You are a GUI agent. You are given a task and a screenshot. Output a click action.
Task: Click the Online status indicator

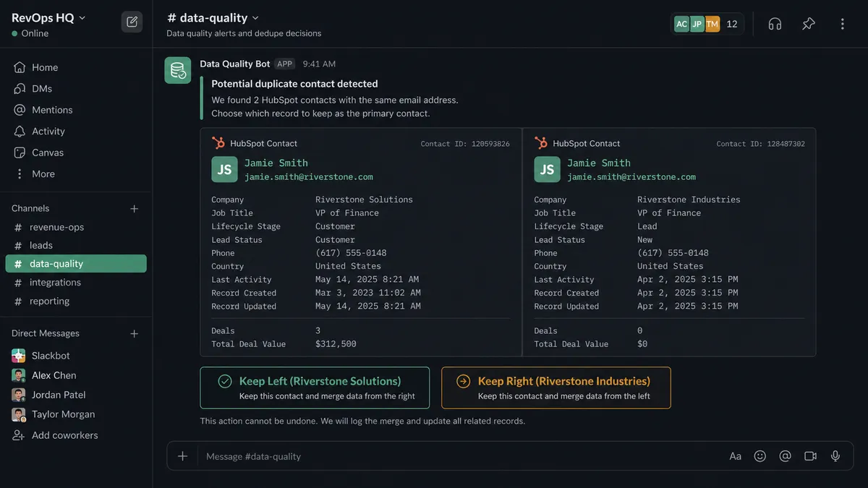point(30,33)
